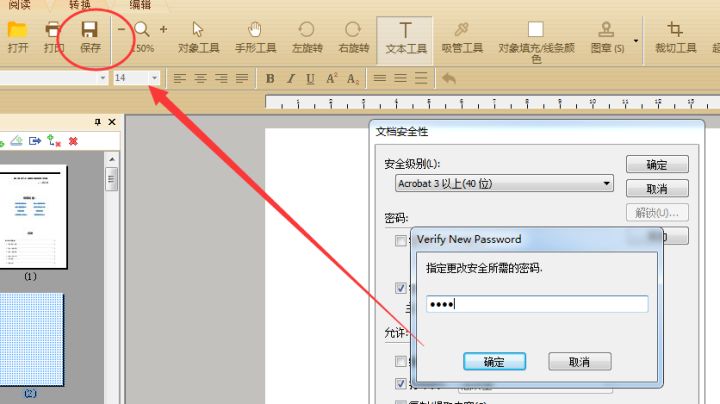Activate the Crop tool (裁切工具)
The width and height of the screenshot is (720, 404).
(675, 29)
